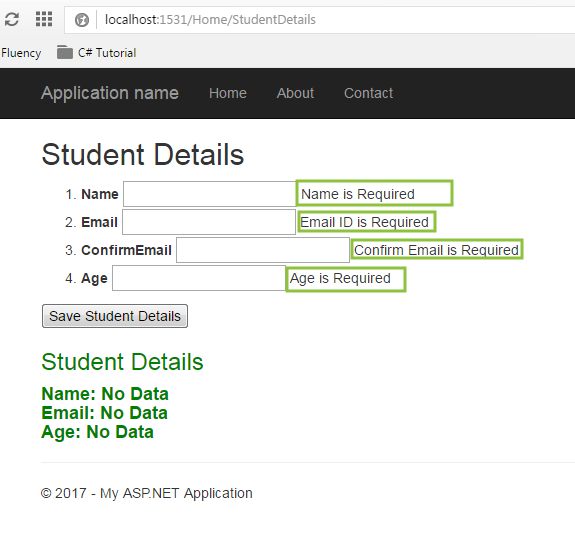Focus the ConfirmEmail text field
The height and width of the screenshot is (535, 575).
tap(263, 250)
